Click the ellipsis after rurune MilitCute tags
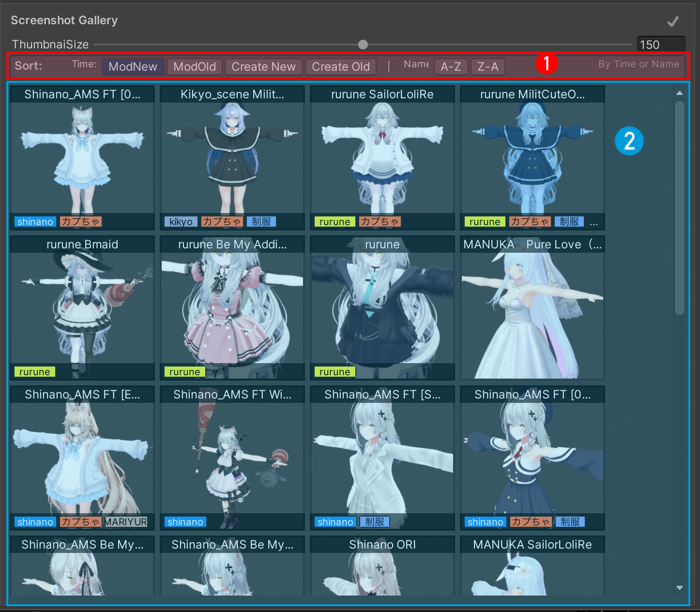The height and width of the screenshot is (612, 700). click(x=594, y=222)
